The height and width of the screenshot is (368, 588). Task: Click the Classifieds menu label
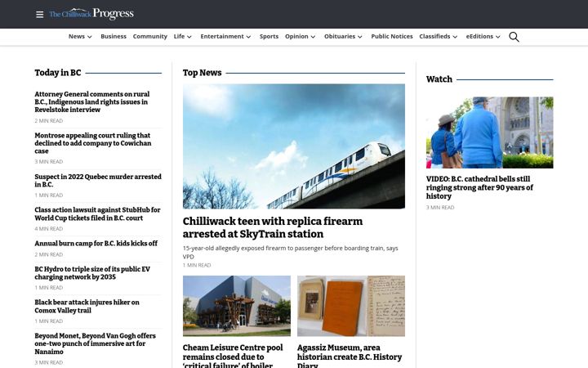434,37
